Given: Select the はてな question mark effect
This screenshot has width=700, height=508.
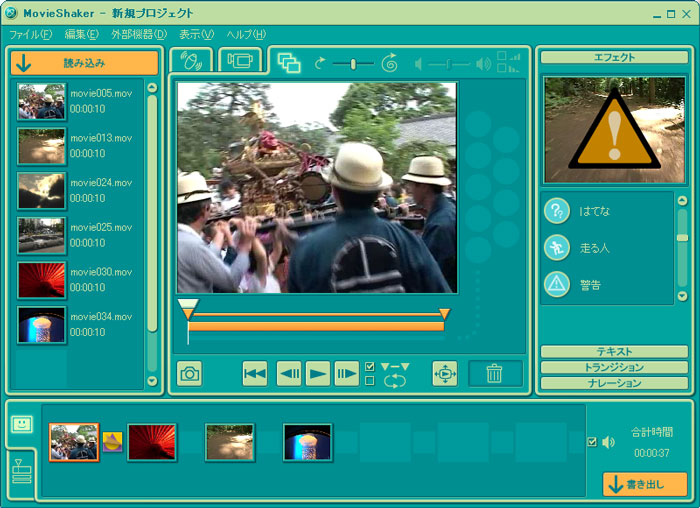Looking at the screenshot, I should (557, 211).
